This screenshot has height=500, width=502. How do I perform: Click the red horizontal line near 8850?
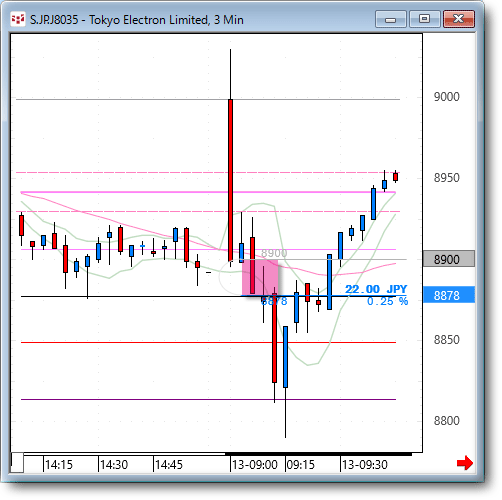point(208,342)
